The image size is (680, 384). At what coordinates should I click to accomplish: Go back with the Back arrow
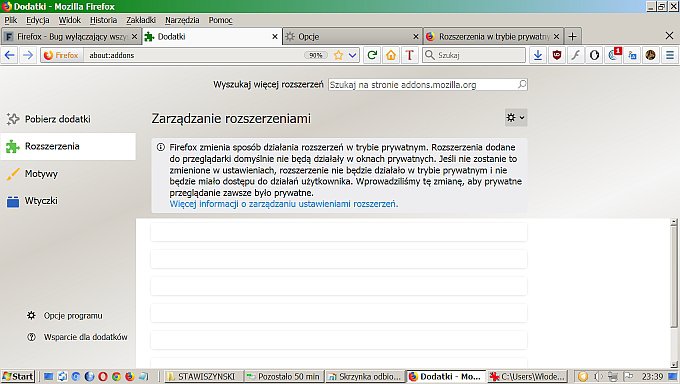click(x=10, y=55)
